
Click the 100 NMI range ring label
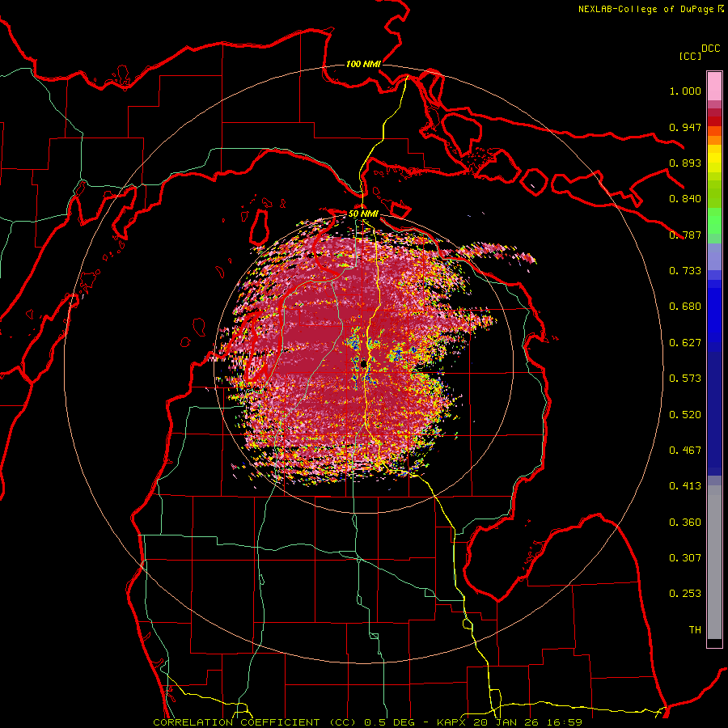[x=363, y=64]
